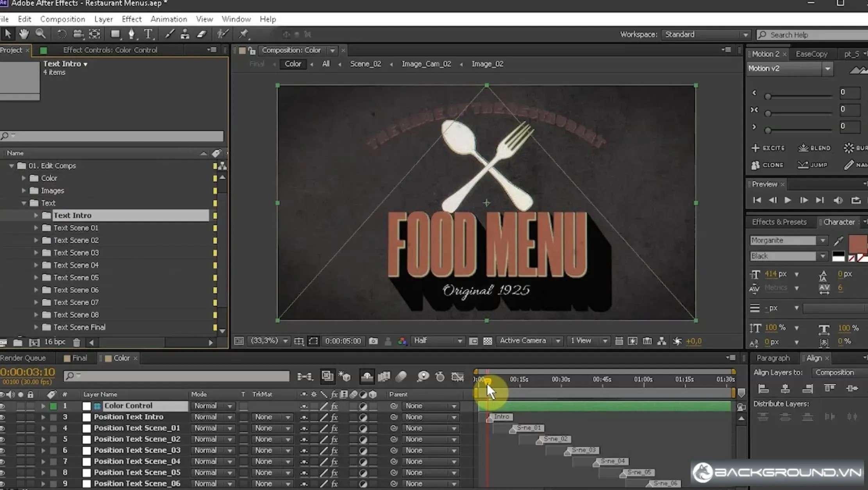The width and height of the screenshot is (868, 490).
Task: Jump to first frame in Preview
Action: coord(757,200)
